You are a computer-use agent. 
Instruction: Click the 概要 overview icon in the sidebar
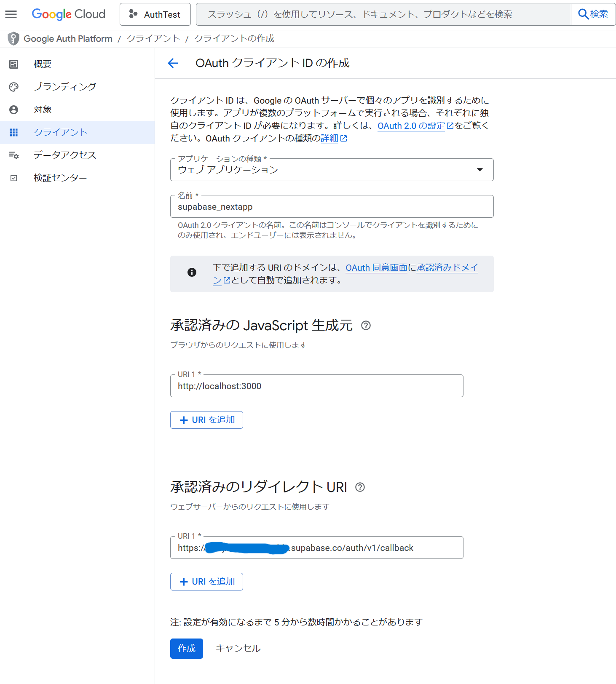click(14, 64)
